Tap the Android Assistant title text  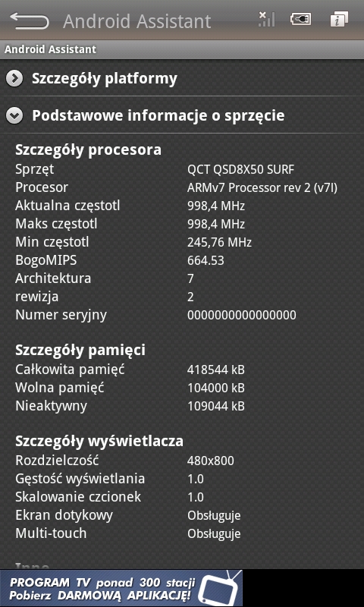(137, 21)
